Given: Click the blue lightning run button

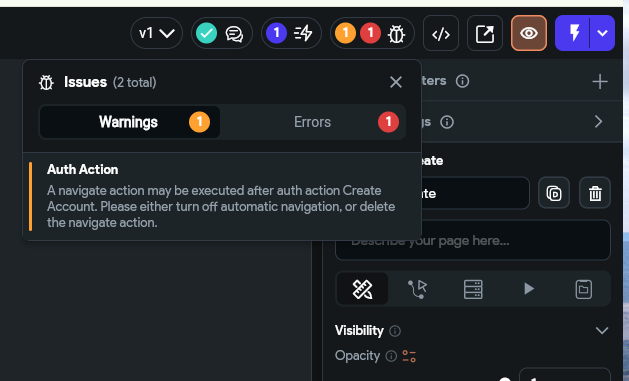Looking at the screenshot, I should [573, 33].
